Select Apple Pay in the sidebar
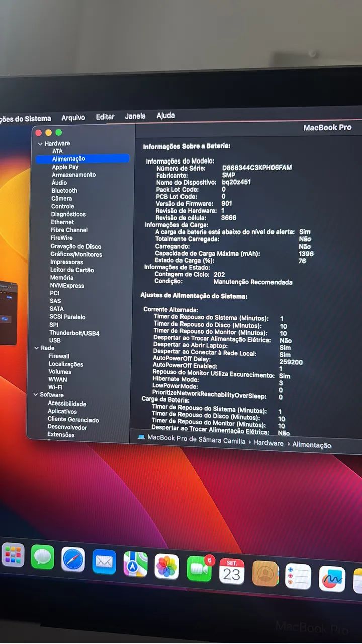 pos(65,167)
